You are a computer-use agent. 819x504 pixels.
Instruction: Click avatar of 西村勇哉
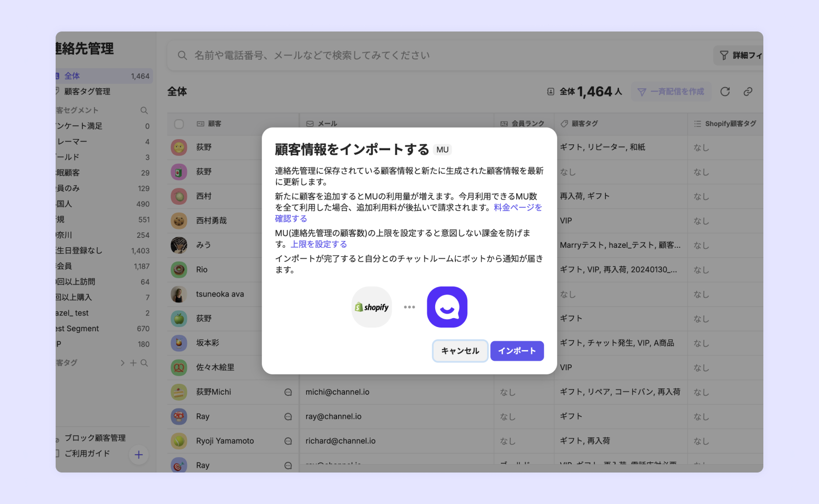179,220
